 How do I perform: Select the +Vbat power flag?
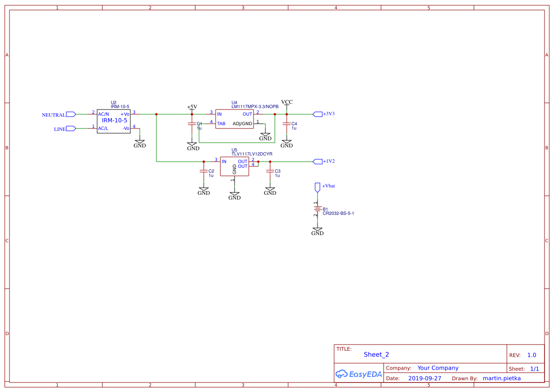pos(318,186)
